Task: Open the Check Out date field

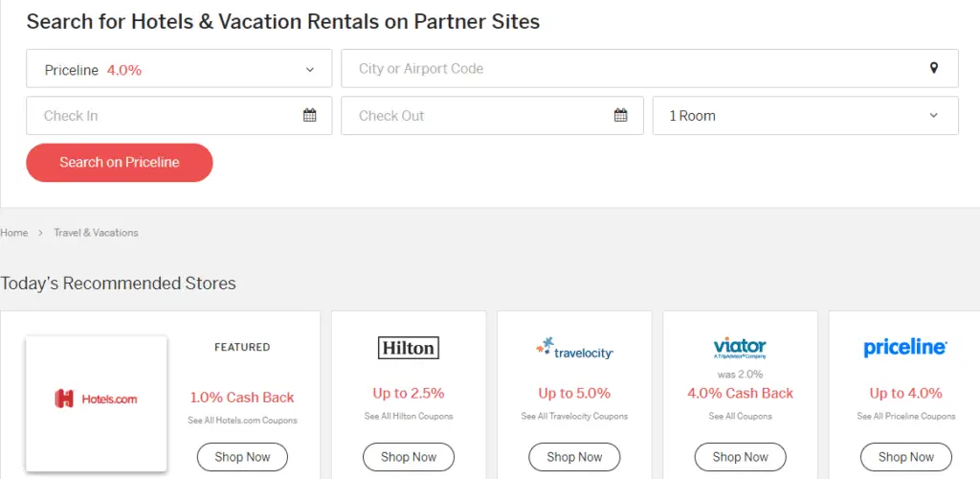Action: pyautogui.click(x=492, y=116)
